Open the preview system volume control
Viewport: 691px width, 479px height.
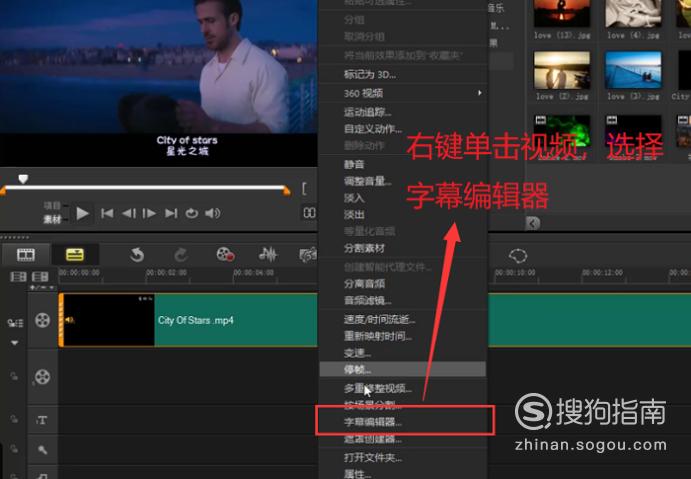click(213, 214)
